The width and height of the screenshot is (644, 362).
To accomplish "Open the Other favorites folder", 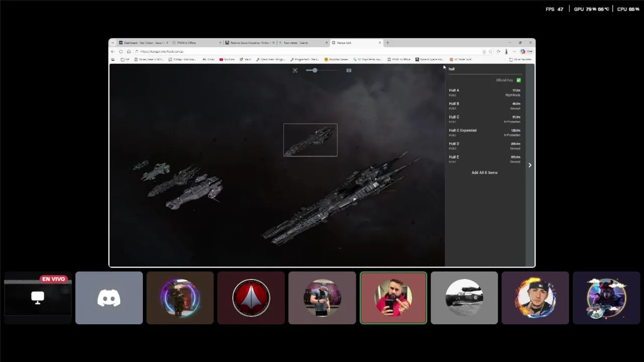I will (x=520, y=59).
